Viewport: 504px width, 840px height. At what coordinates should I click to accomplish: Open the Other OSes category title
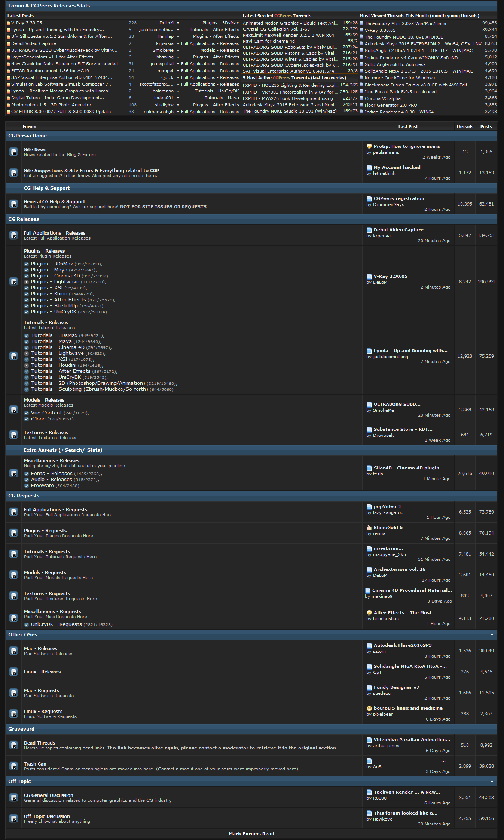pos(22,634)
